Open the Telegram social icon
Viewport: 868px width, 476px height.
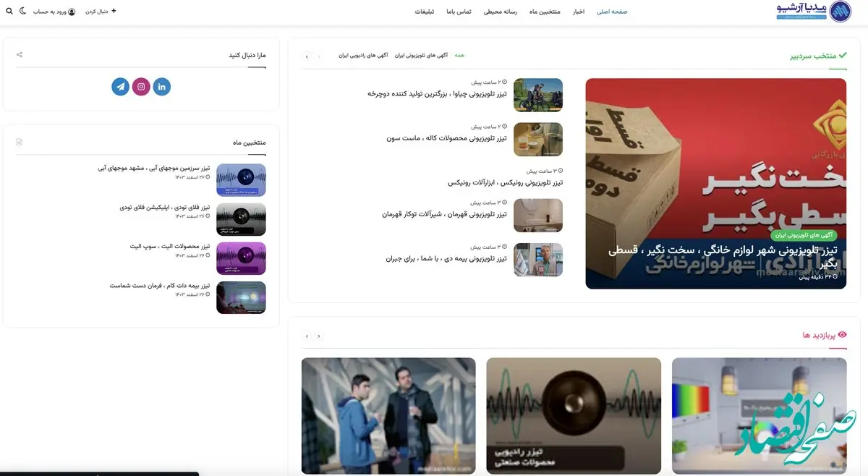coord(120,86)
